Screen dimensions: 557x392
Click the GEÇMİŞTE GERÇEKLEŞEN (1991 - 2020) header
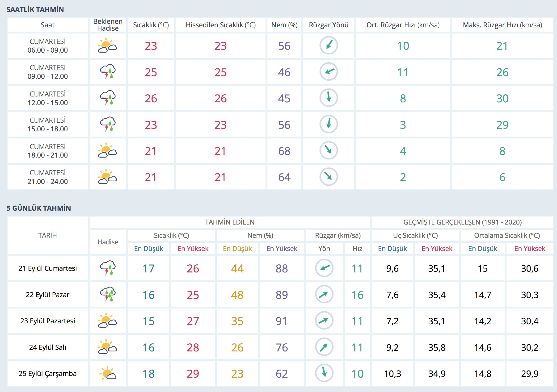click(x=462, y=222)
